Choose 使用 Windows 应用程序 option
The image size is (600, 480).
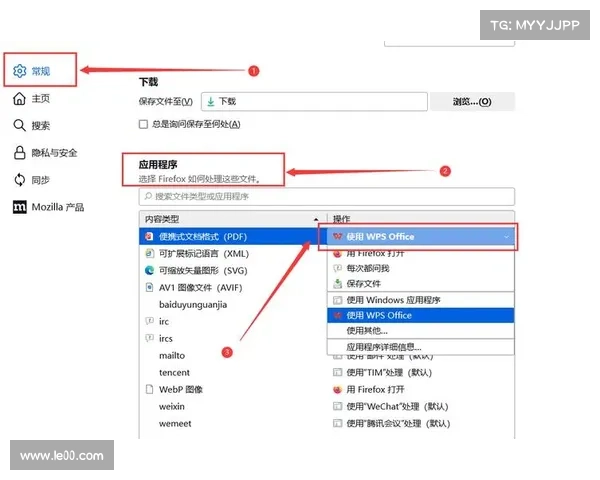coord(421,300)
